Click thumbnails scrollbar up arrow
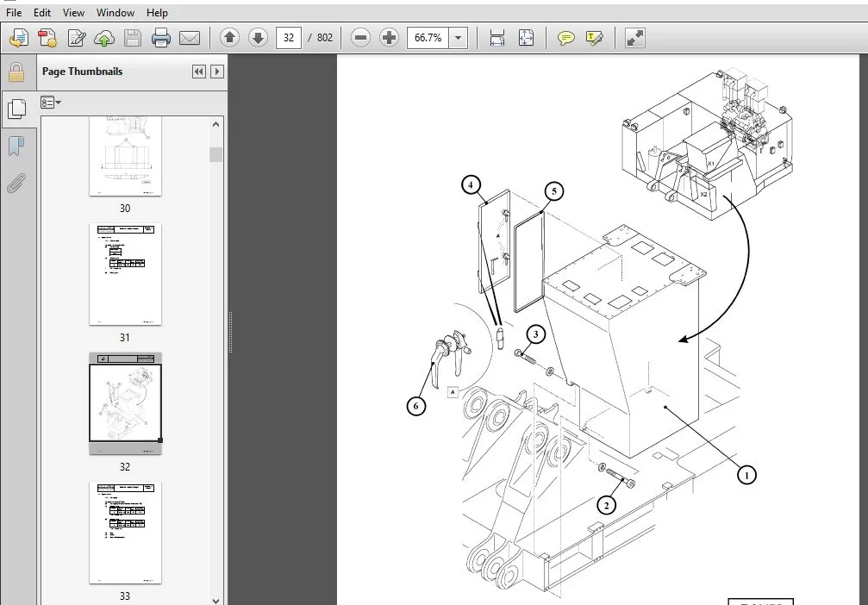The width and height of the screenshot is (868, 605). [215, 125]
